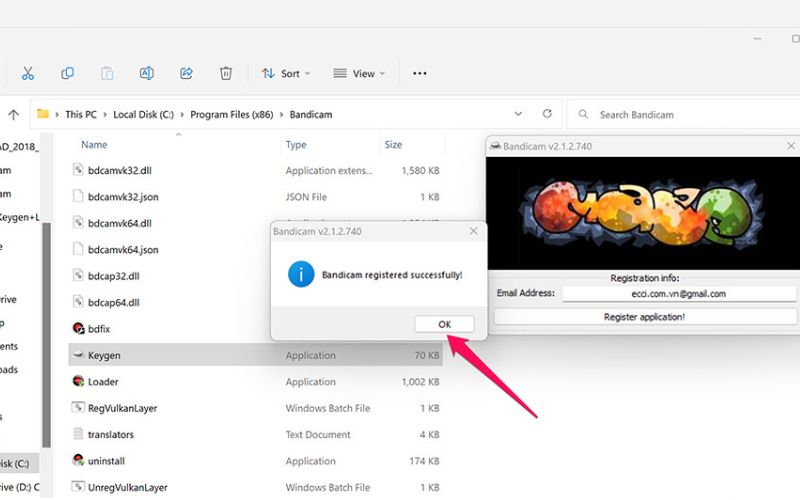Click the translators text document icon

click(78, 434)
